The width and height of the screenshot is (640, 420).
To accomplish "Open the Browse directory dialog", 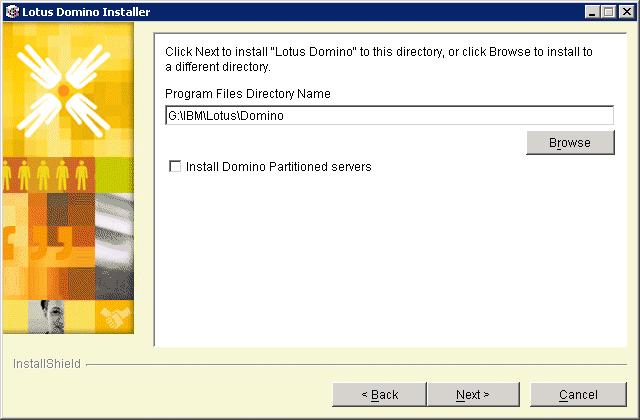I will 570,142.
